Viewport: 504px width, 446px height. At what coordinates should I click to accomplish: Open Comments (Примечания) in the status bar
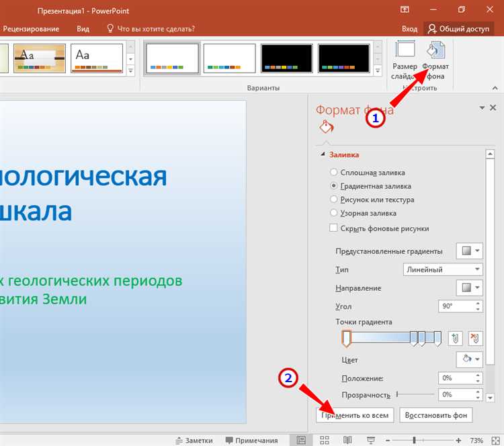[x=252, y=440]
